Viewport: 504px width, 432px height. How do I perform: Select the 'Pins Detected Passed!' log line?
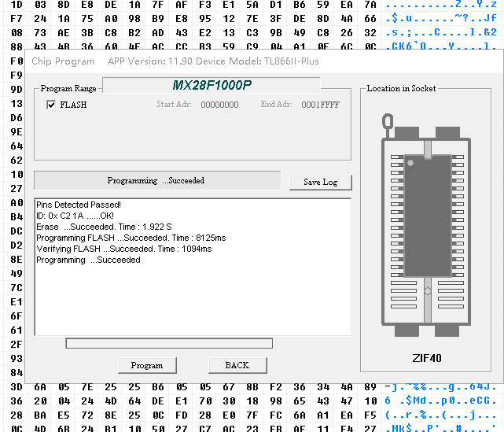(x=79, y=205)
